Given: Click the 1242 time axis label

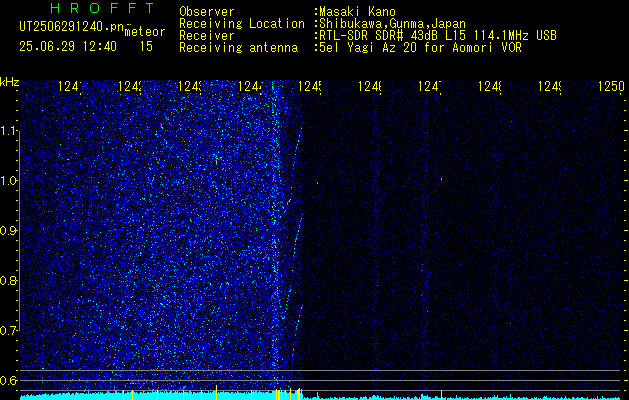Looking at the screenshot, I should click(130, 86).
